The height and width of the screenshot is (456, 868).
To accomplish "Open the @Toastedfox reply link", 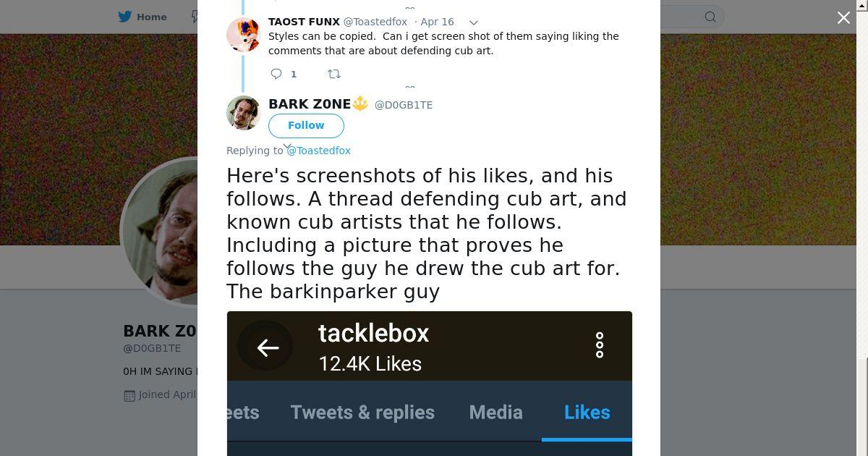I will tap(318, 151).
